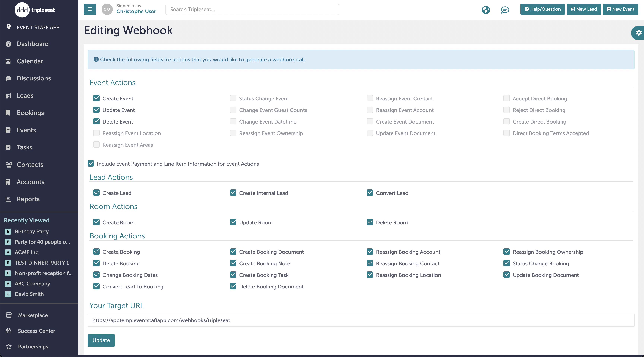Click A badge beside ACME Inc
Screen dimensions: 644x357
pyautogui.click(x=8, y=252)
